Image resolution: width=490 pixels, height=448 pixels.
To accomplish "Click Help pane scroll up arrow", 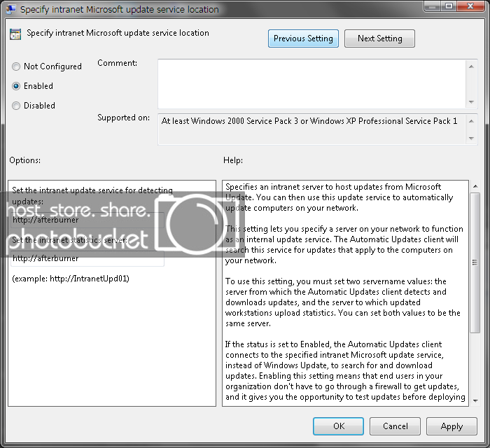I will [x=475, y=186].
